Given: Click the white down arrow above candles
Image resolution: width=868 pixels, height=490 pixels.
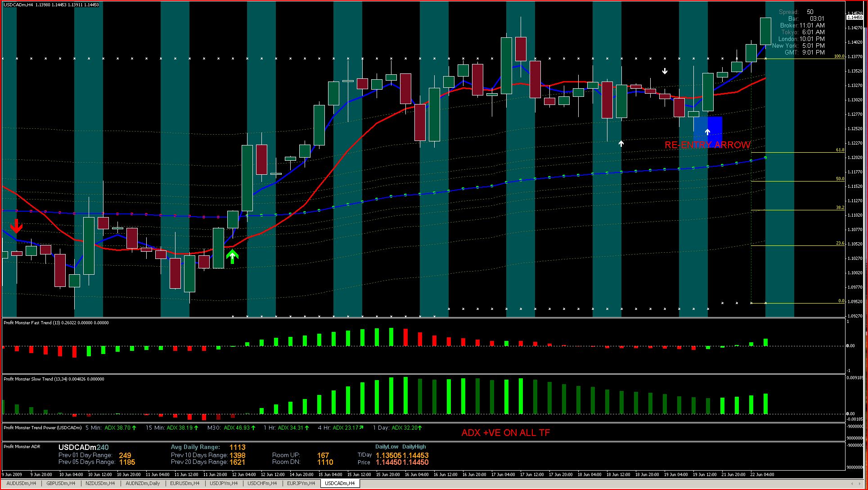Looking at the screenshot, I should click(x=665, y=71).
